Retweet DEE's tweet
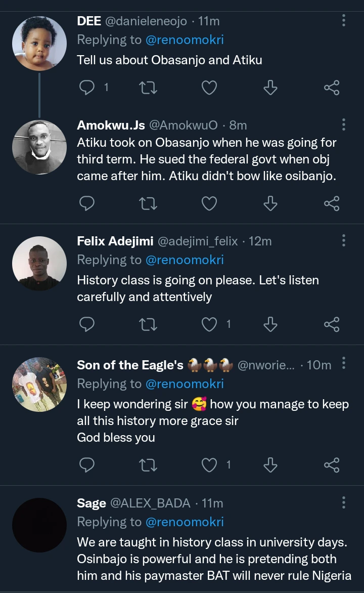This screenshot has width=364, height=593. click(148, 88)
